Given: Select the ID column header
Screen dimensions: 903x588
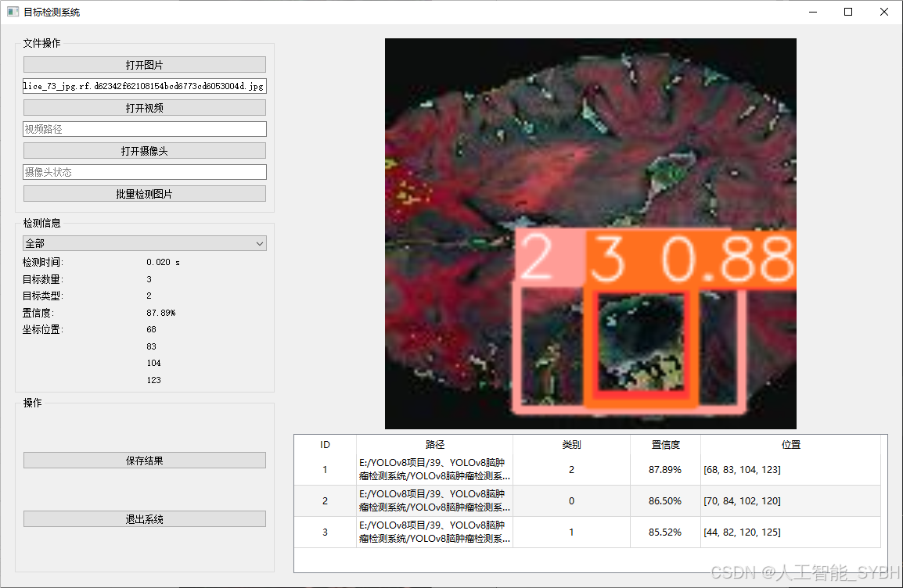Looking at the screenshot, I should click(325, 445).
